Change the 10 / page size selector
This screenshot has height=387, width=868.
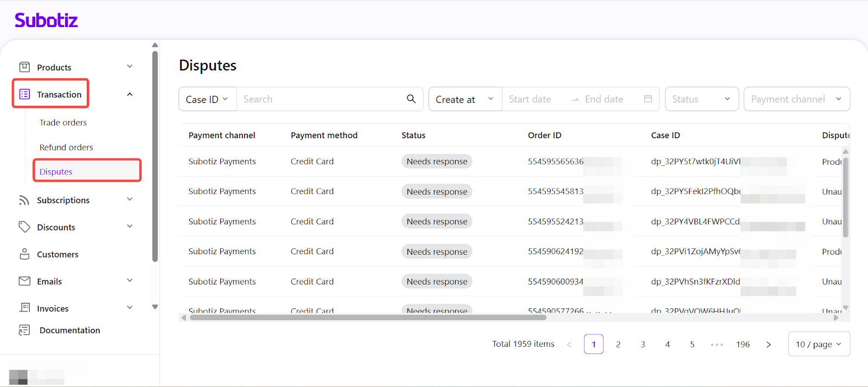coord(818,344)
